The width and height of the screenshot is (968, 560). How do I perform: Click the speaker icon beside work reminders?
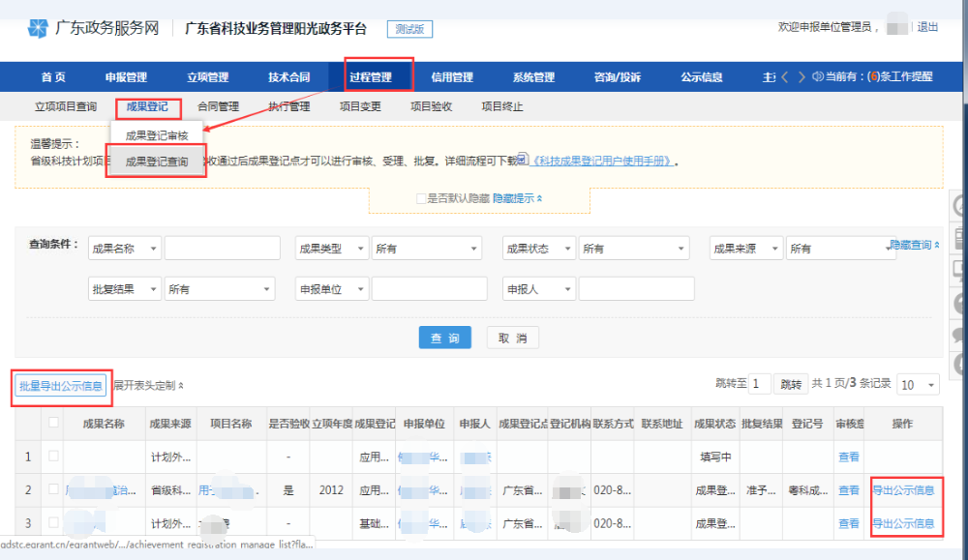[x=817, y=77]
